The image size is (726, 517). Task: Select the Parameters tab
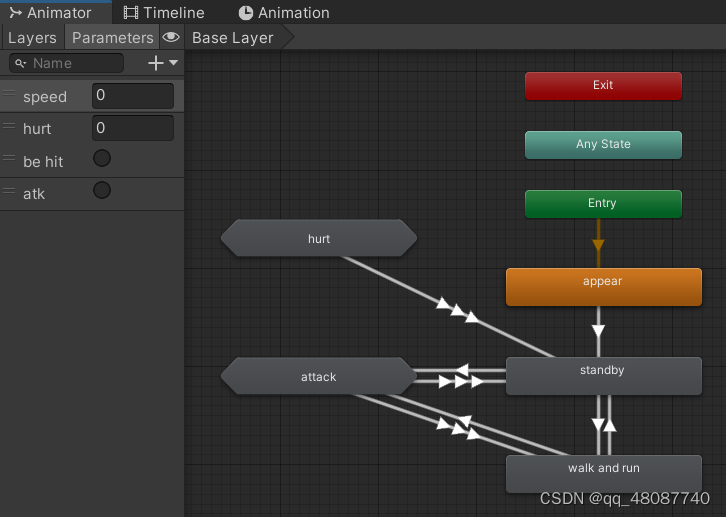[113, 37]
